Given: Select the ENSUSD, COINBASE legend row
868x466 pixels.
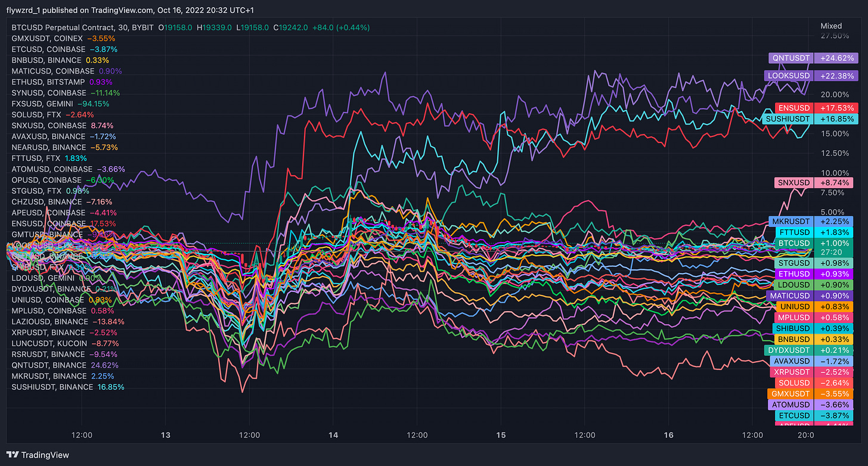Looking at the screenshot, I should [x=64, y=223].
